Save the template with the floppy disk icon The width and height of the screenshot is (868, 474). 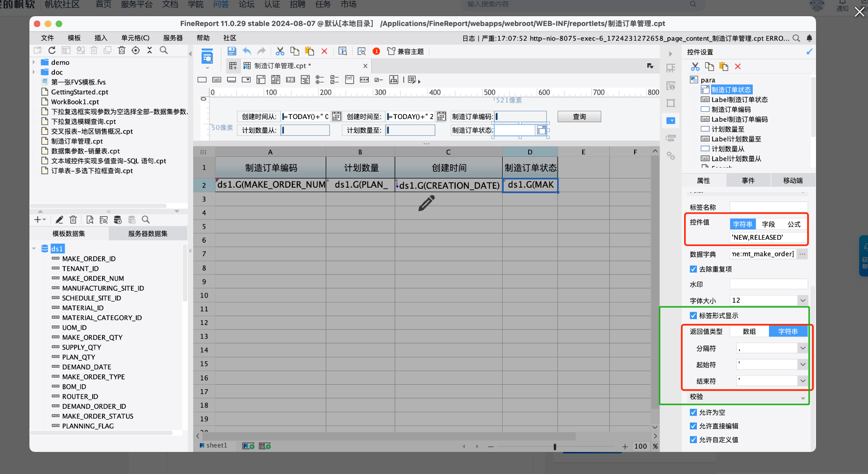[232, 51]
